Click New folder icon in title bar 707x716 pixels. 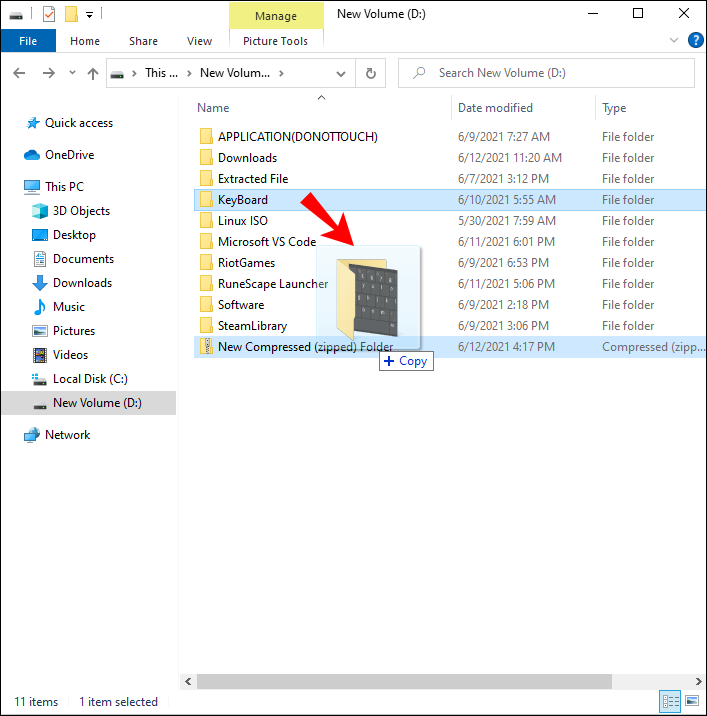[71, 14]
